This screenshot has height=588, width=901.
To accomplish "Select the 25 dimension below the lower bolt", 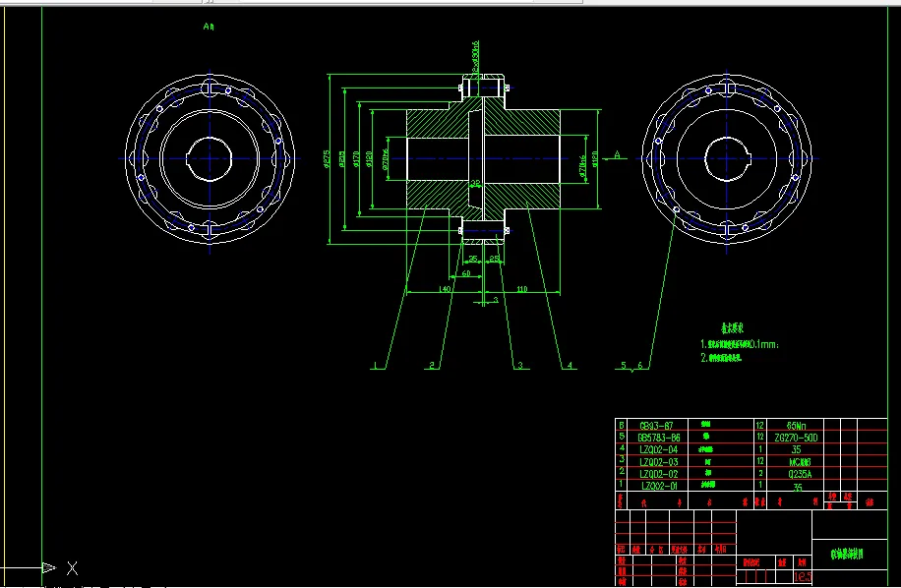I will click(494, 259).
